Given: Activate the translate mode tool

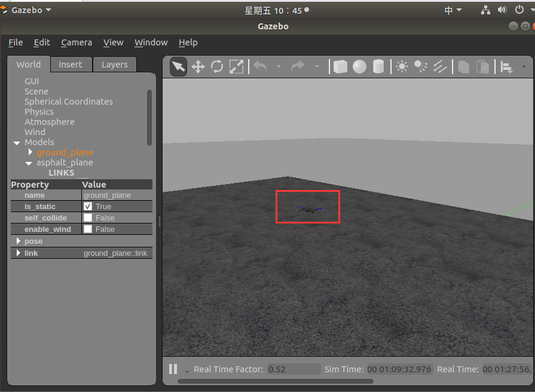Looking at the screenshot, I should [198, 66].
